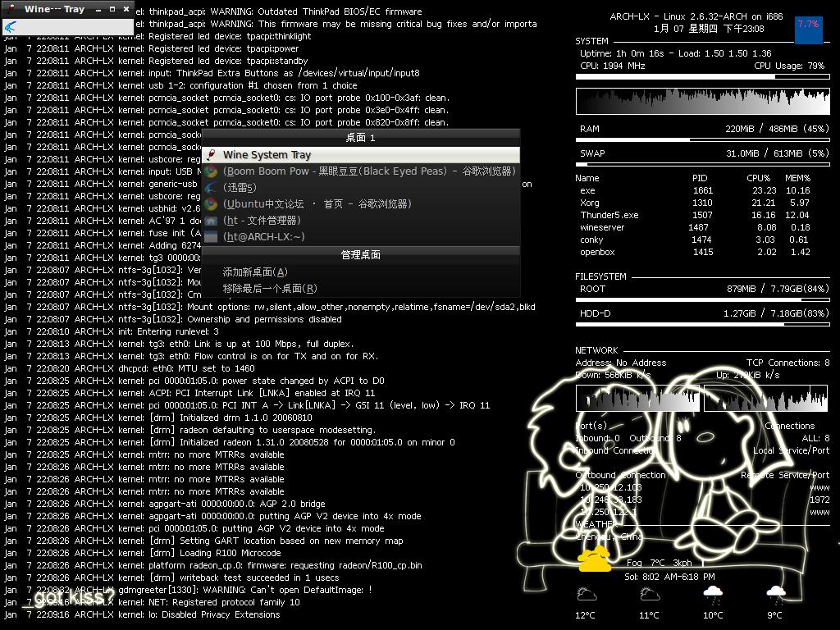The height and width of the screenshot is (630, 840).
Task: Click the RAM usage progress bar
Action: (x=702, y=139)
